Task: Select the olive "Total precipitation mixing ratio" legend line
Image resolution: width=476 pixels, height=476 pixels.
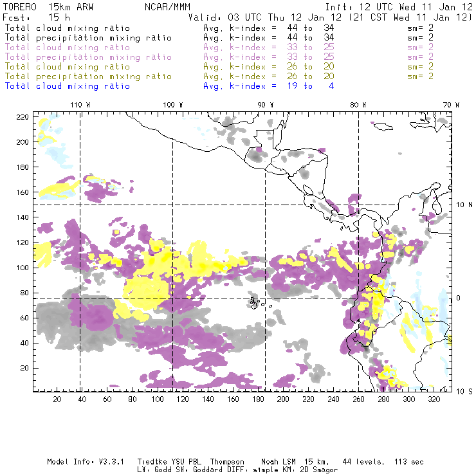Action: point(88,77)
